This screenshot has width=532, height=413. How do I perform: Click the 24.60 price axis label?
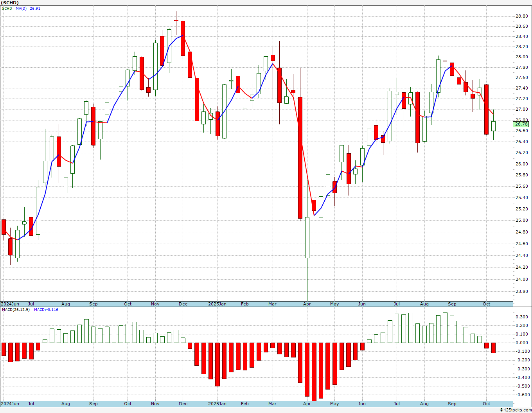click(x=521, y=244)
